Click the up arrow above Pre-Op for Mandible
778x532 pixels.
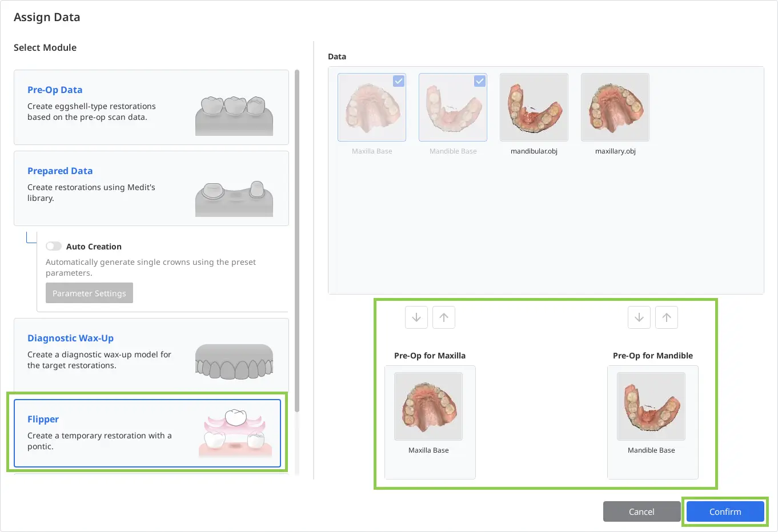(x=667, y=317)
